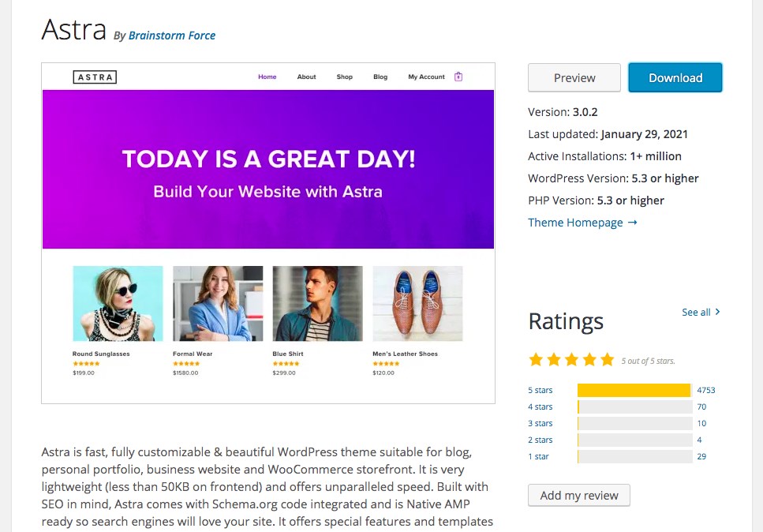The image size is (763, 532).
Task: Click the star rating under Formal Wear
Action: 186,364
